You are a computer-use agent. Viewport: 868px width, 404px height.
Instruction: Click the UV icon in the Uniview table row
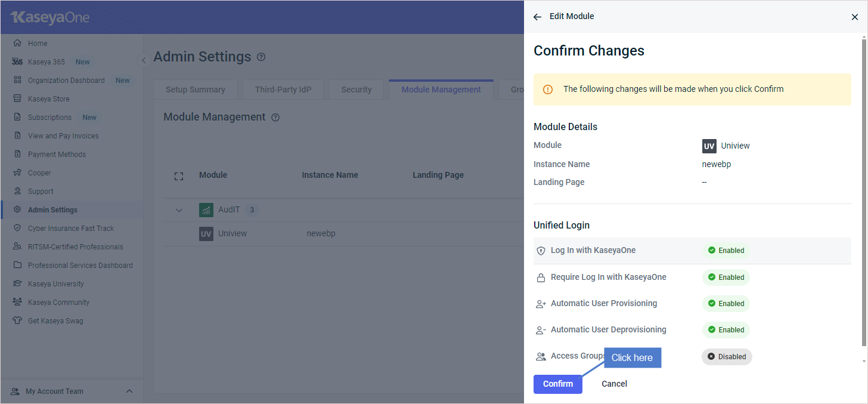tap(206, 234)
